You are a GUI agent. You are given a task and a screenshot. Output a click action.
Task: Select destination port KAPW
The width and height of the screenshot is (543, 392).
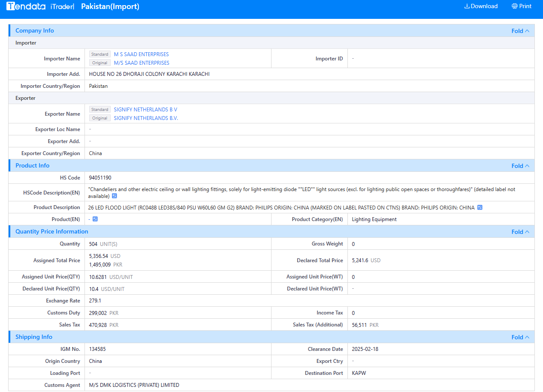pos(359,373)
